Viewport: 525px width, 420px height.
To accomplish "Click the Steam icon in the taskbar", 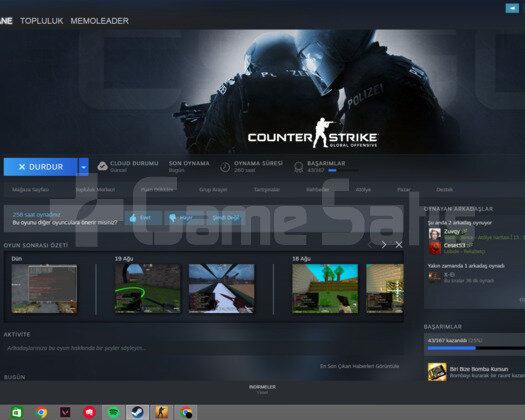I will 137,412.
